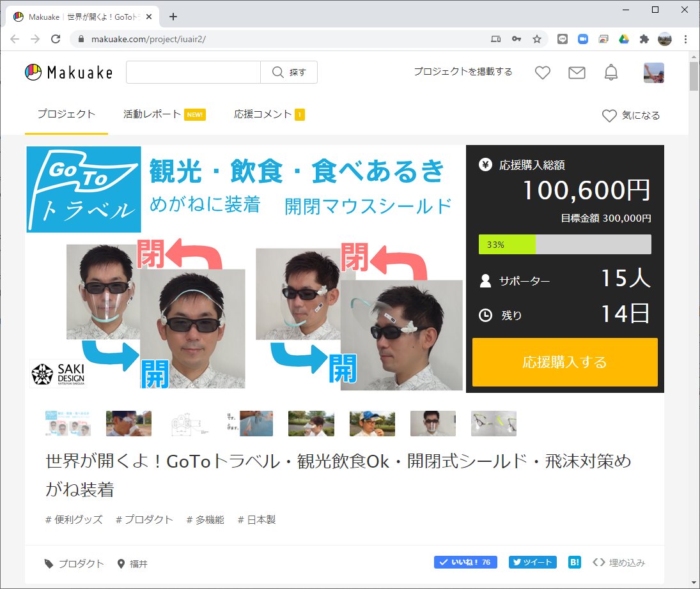Click the # 便利グッズ tag
Viewport: 700px width, 589px height.
74,520
